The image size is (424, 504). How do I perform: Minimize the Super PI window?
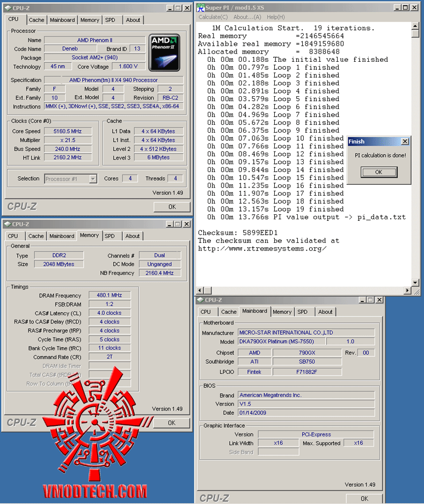click(x=397, y=8)
